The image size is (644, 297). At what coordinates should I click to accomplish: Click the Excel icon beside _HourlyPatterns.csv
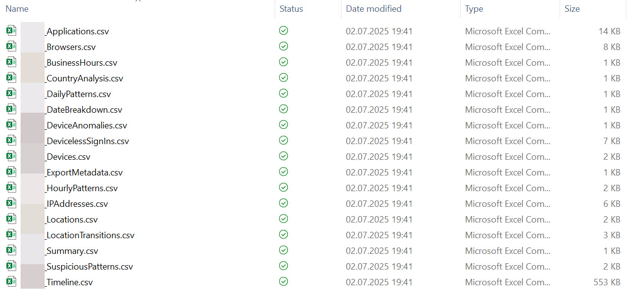[x=11, y=188]
